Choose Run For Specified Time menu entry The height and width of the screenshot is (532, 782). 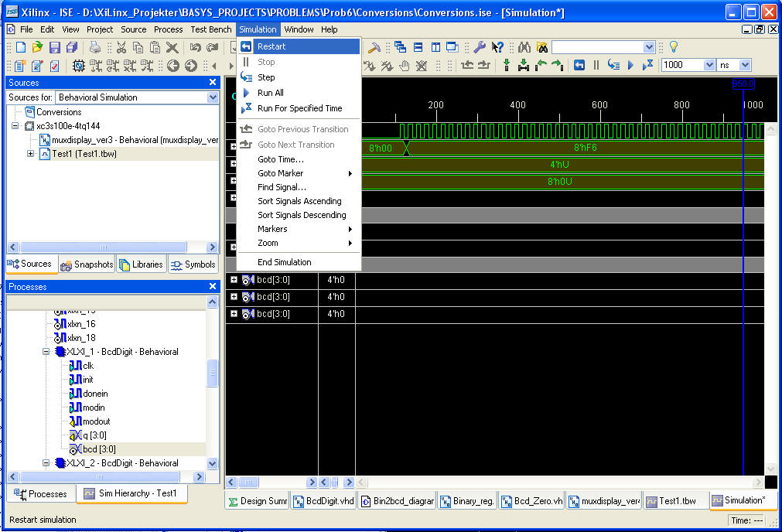pyautogui.click(x=299, y=108)
